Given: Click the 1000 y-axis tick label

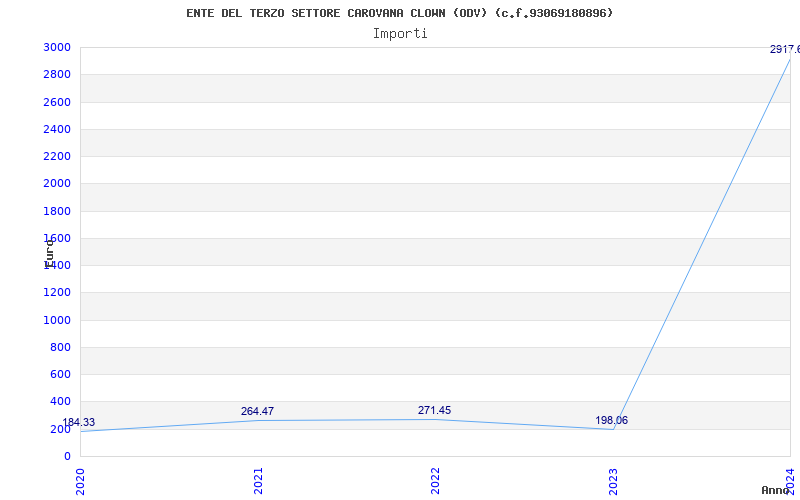Looking at the screenshot, I should [57, 320].
